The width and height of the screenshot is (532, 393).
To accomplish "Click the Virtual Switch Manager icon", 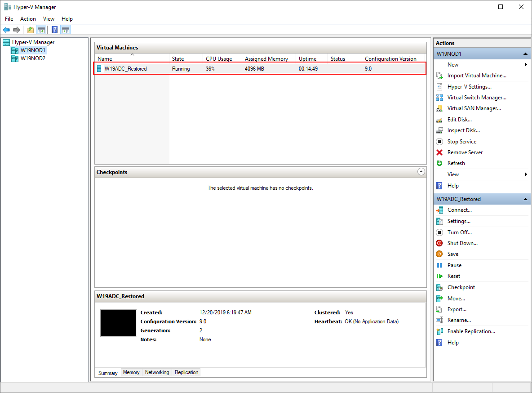I will pyautogui.click(x=439, y=98).
